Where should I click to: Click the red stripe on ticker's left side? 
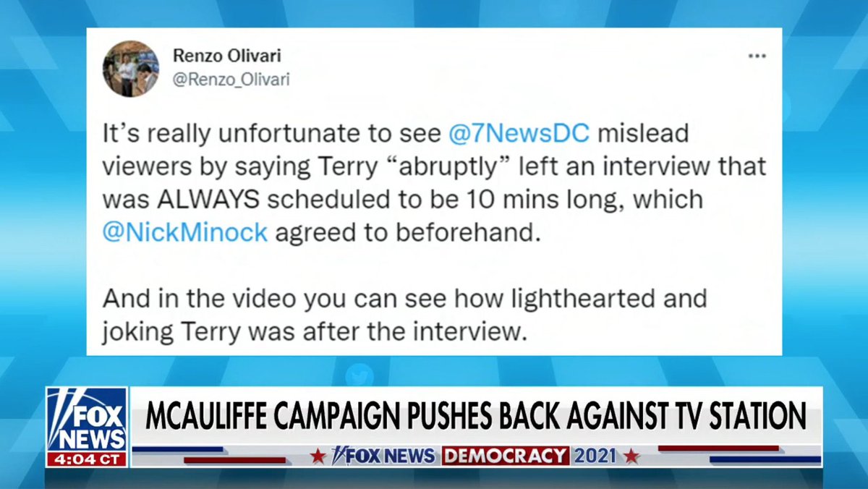(235, 460)
